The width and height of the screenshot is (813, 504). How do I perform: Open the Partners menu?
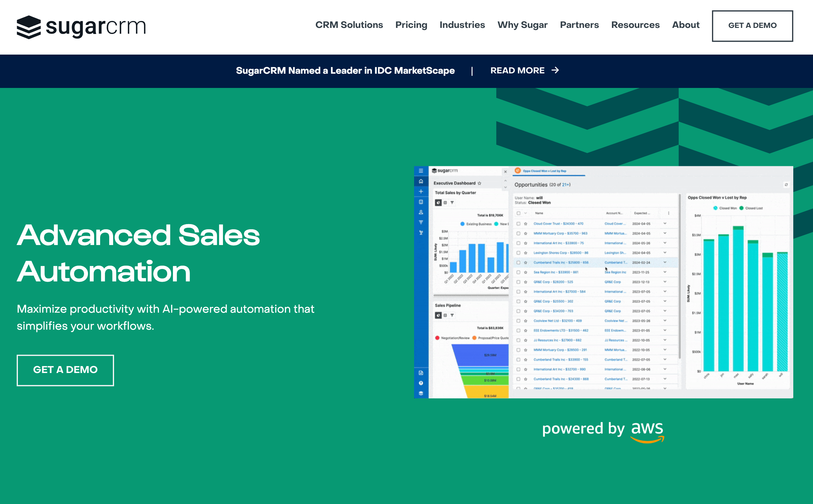tap(579, 25)
